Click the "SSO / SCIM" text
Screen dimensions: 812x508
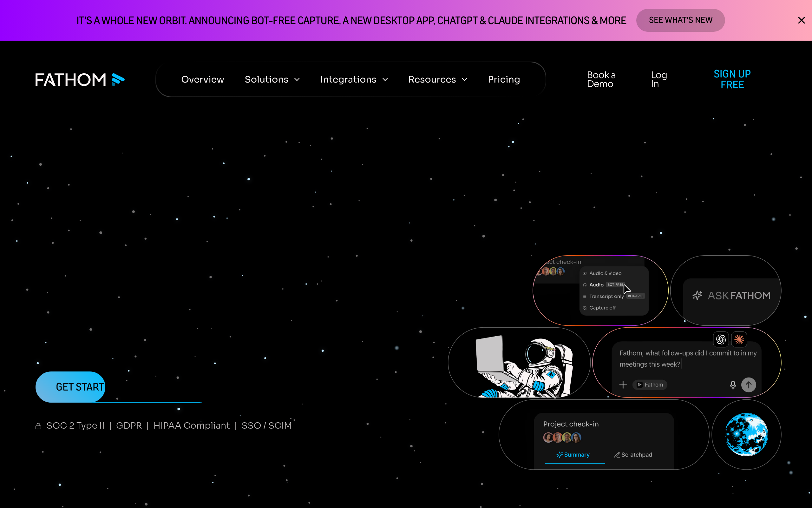(x=266, y=426)
